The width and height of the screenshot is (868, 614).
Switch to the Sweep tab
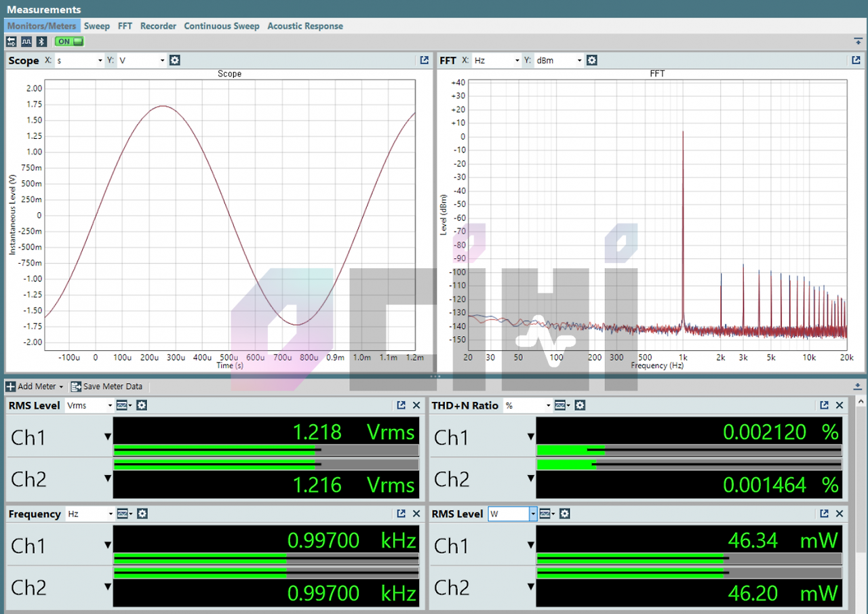point(96,26)
